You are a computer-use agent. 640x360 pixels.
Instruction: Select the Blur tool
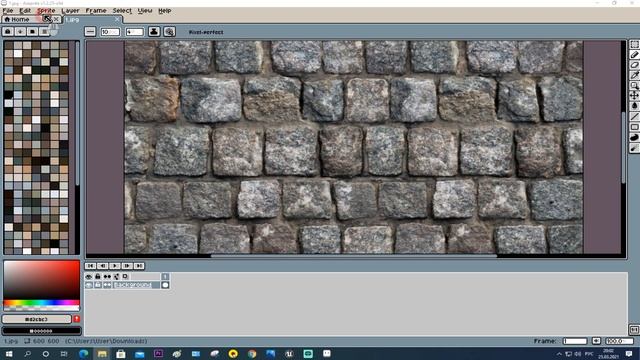tap(634, 149)
